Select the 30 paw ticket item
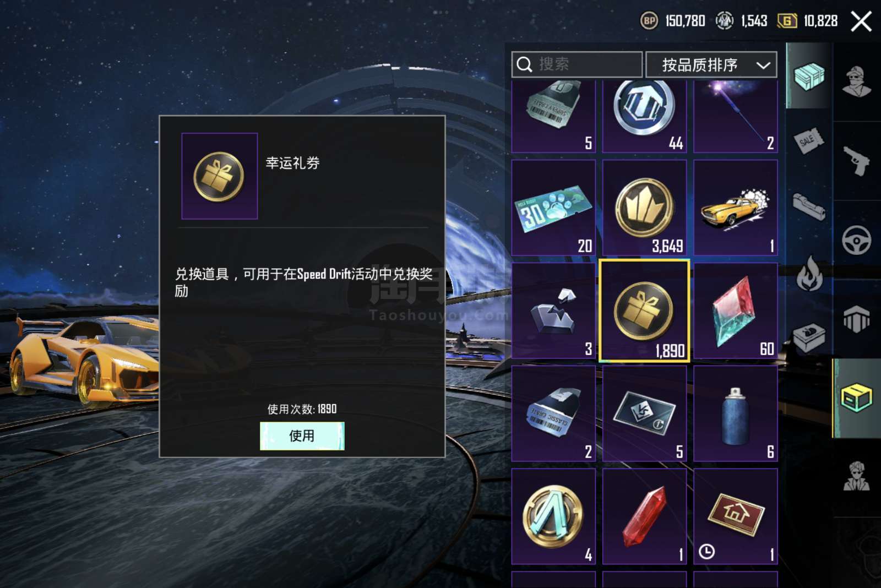The image size is (881, 588). pos(553,208)
